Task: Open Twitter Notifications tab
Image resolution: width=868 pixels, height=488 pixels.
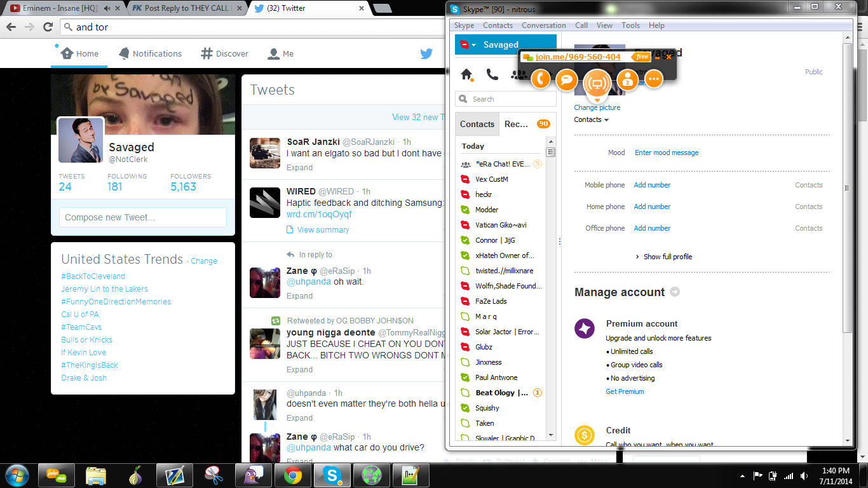Action: click(150, 54)
